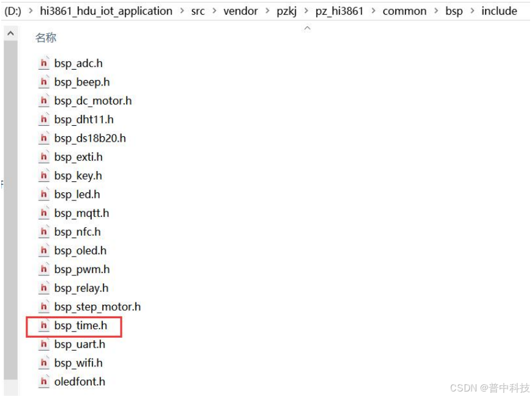Click the bsp_exti.h file icon
Screen dimensions: 532x397
coord(44,156)
